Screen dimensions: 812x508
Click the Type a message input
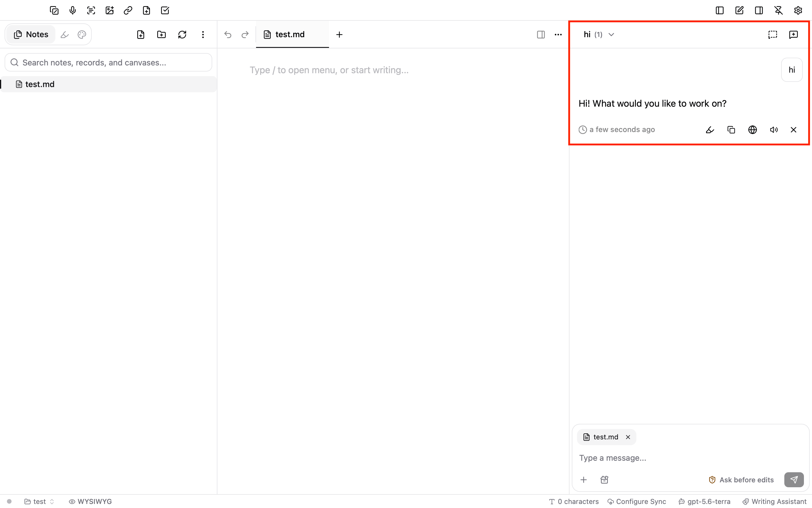click(690, 458)
